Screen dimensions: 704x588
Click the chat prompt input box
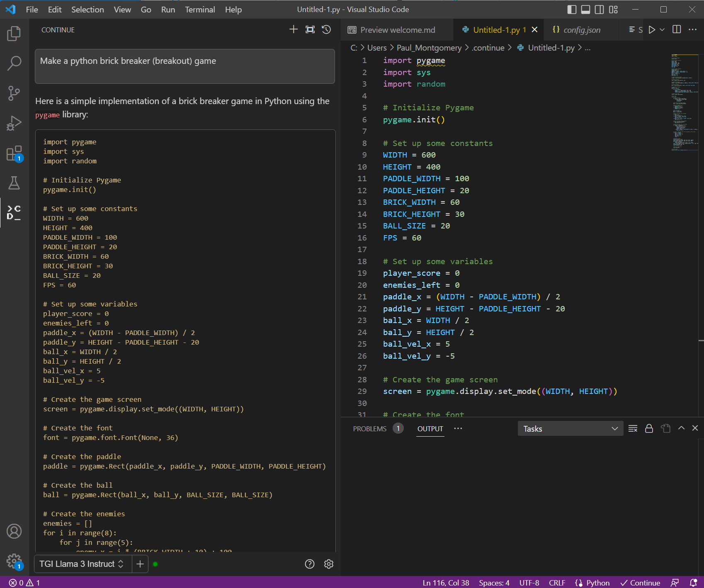(x=185, y=66)
